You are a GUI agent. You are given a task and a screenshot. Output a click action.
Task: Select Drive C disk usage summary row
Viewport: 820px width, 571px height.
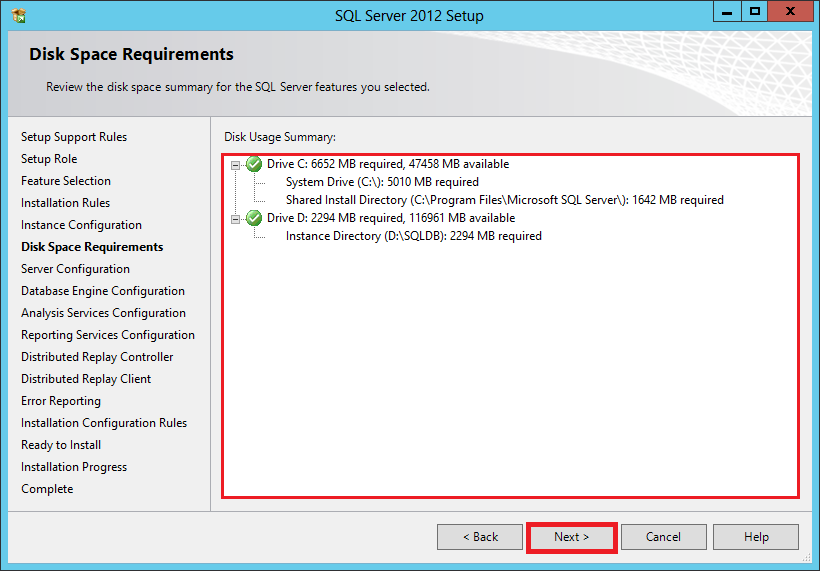[x=388, y=164]
